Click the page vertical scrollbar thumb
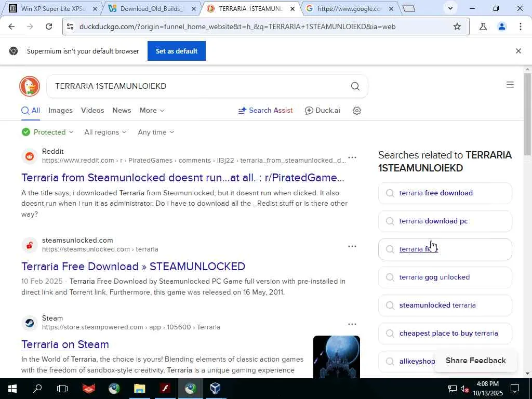Screen dimensions: 532x399 click(x=527, y=115)
